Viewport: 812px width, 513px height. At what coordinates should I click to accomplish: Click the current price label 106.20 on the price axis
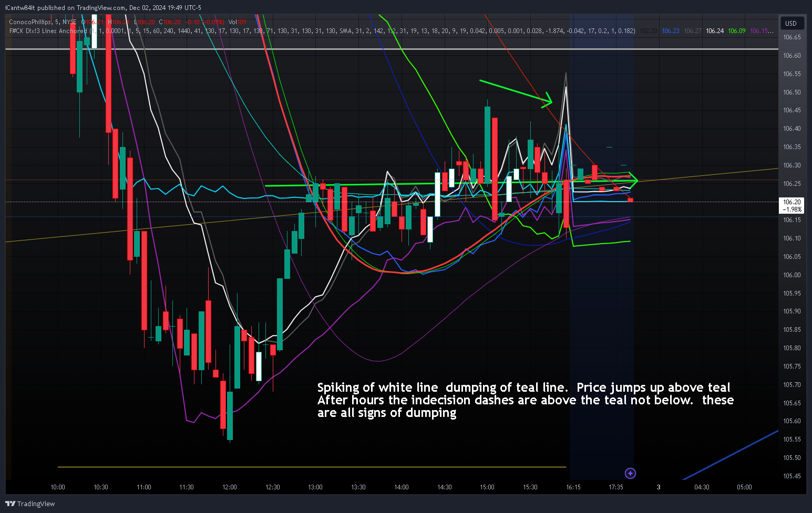[x=792, y=202]
